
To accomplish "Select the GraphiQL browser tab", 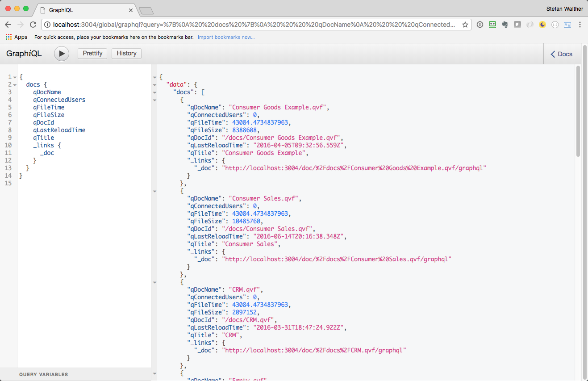I will (x=85, y=9).
